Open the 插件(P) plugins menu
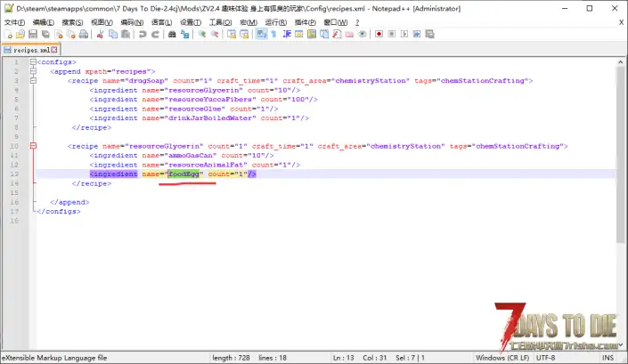This screenshot has height=364, width=628. 305,20
